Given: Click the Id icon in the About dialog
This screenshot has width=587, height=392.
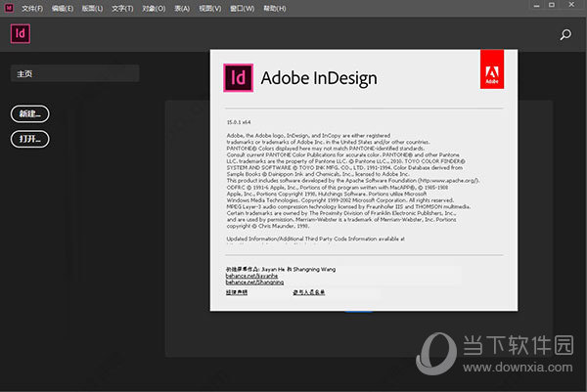Looking at the screenshot, I should pyautogui.click(x=238, y=76).
